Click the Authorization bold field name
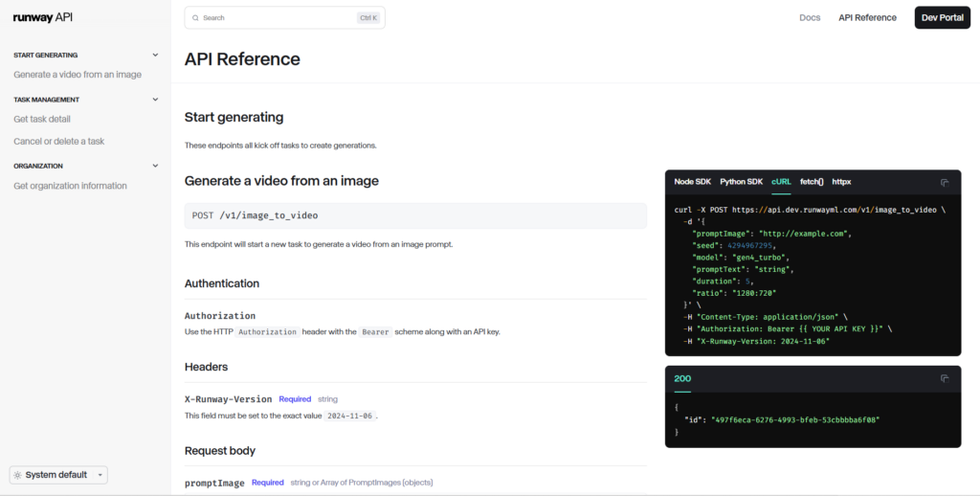The width and height of the screenshot is (980, 496). point(220,316)
